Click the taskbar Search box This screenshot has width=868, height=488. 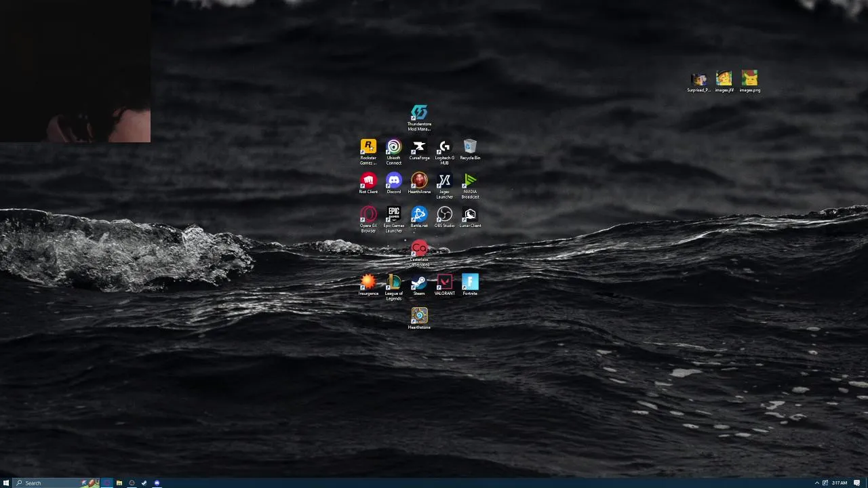click(x=56, y=483)
